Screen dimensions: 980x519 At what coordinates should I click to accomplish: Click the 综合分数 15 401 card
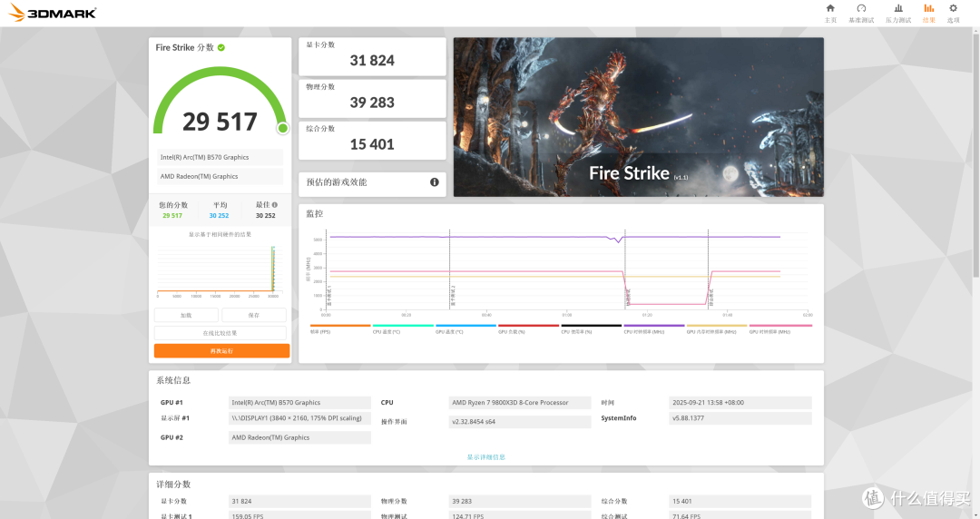click(372, 140)
